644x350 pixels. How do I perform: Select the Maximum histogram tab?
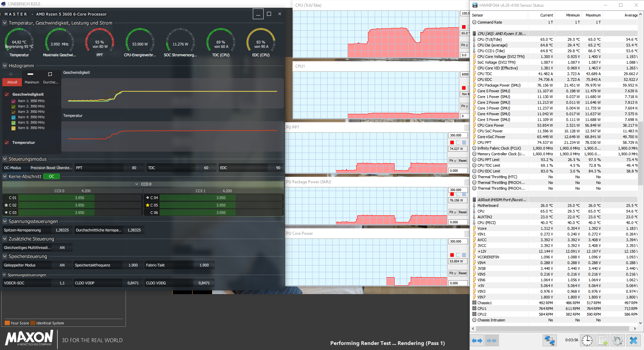click(32, 82)
